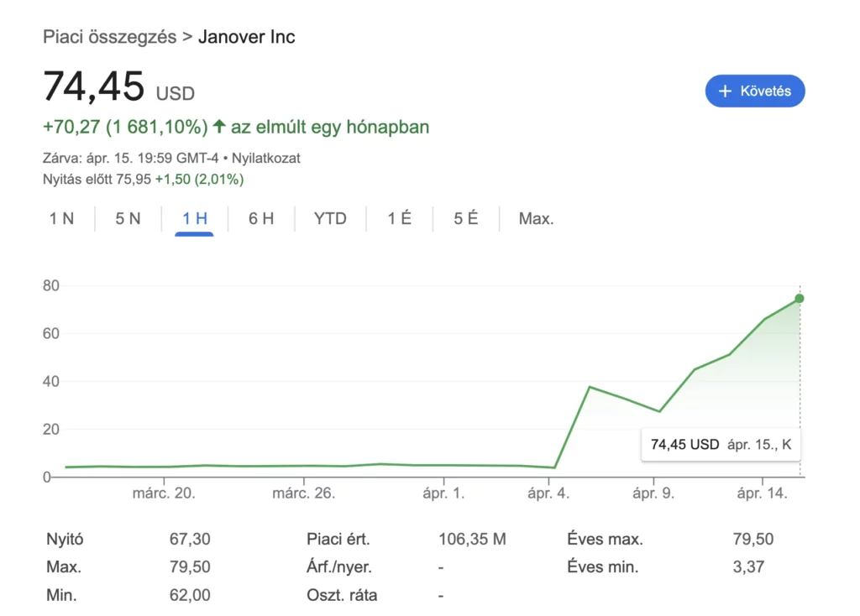Click the Max. value 79,50 in the table
Image resolution: width=860 pixels, height=616 pixels.
point(190,566)
